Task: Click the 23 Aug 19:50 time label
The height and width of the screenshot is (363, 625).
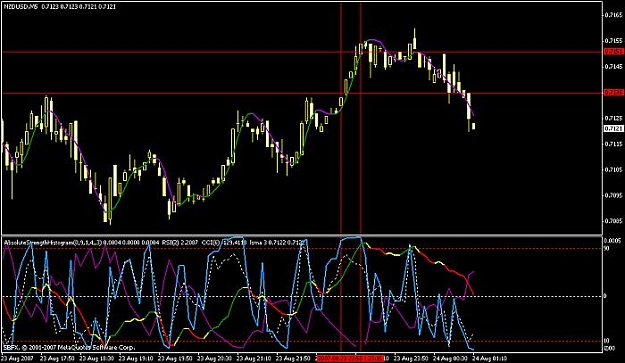Action: click(x=176, y=358)
